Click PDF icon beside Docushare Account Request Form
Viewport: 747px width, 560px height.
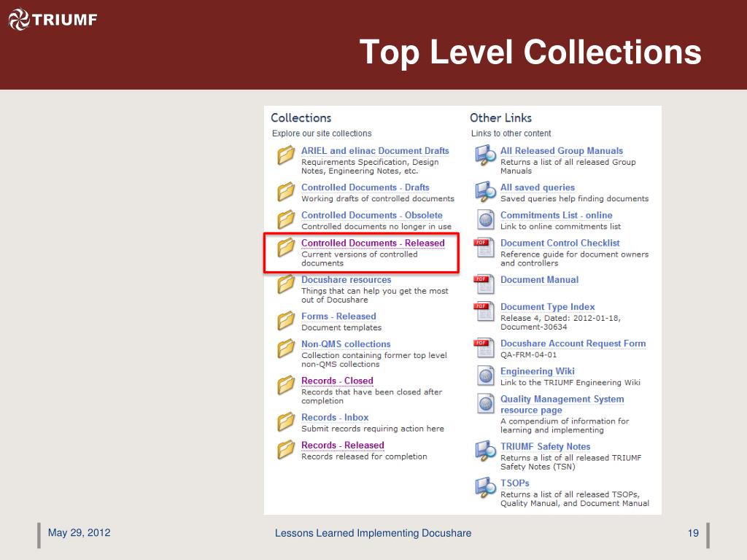coord(484,348)
